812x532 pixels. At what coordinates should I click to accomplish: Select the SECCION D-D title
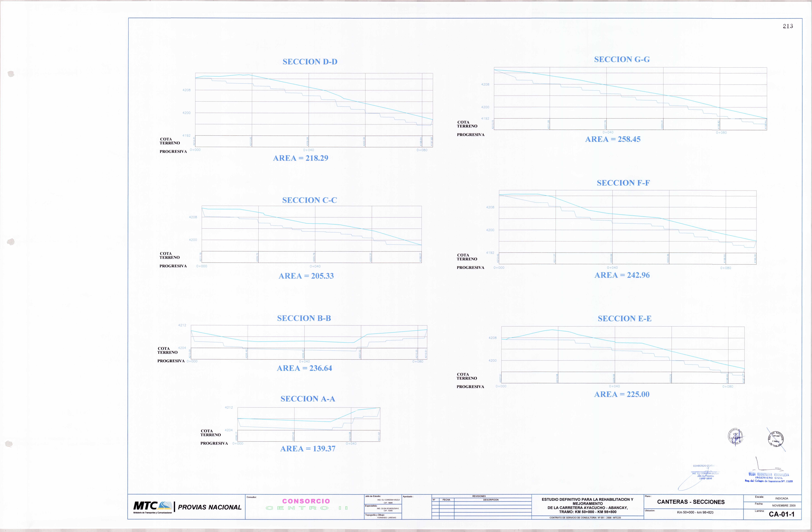click(x=310, y=62)
